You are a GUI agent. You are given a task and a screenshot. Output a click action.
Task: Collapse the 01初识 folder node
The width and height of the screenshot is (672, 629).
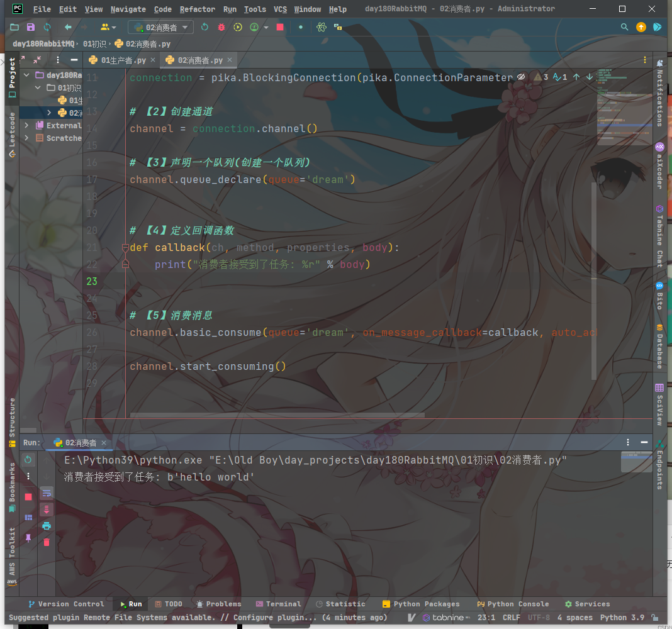(x=38, y=87)
